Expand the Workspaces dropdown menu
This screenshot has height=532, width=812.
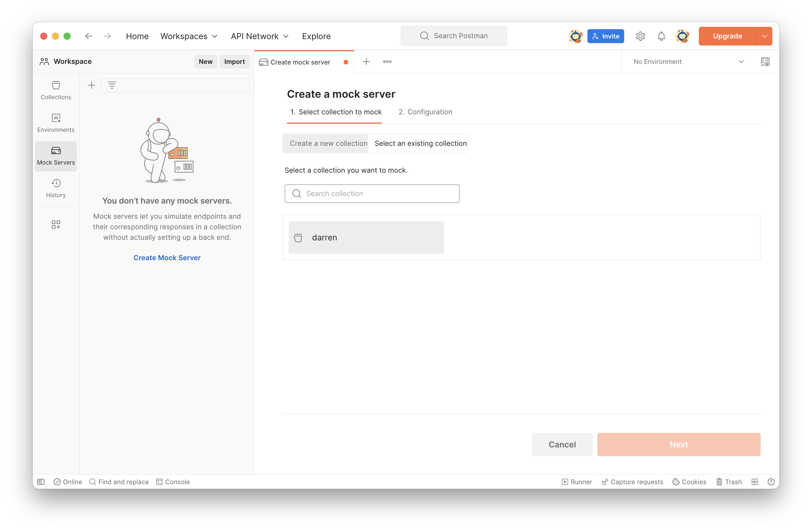[x=189, y=36]
